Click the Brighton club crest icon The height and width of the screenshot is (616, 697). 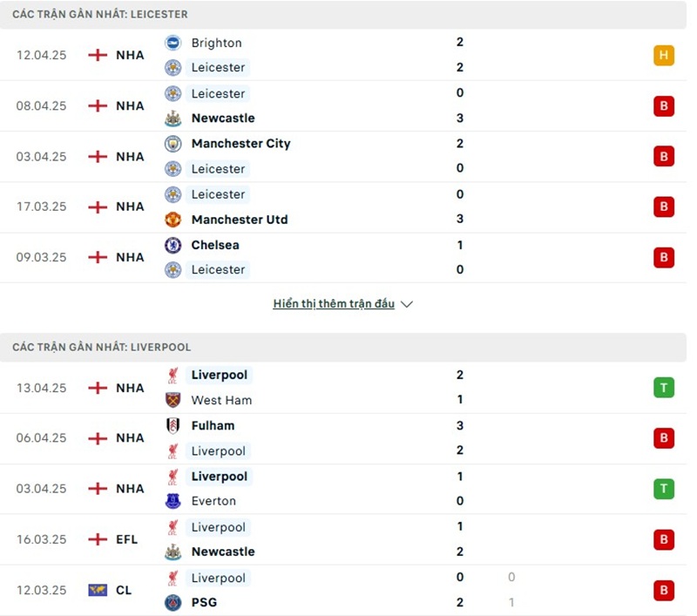(x=173, y=43)
